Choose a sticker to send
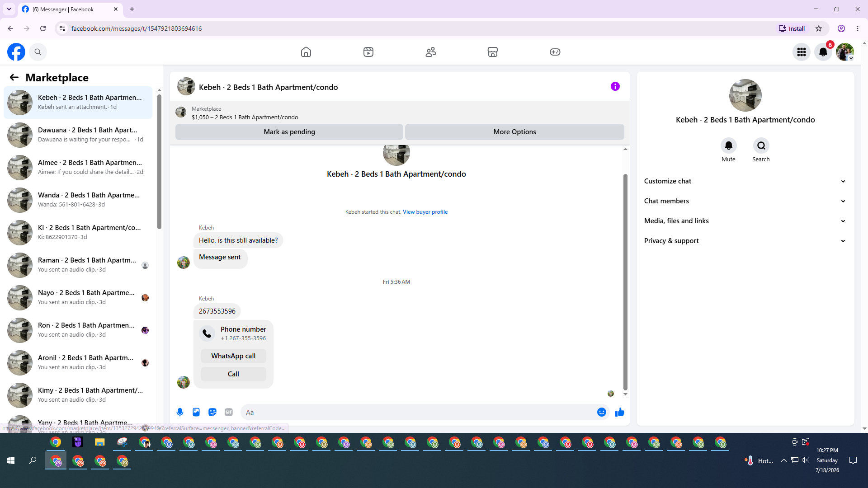Viewport: 868px width, 488px height. click(212, 412)
